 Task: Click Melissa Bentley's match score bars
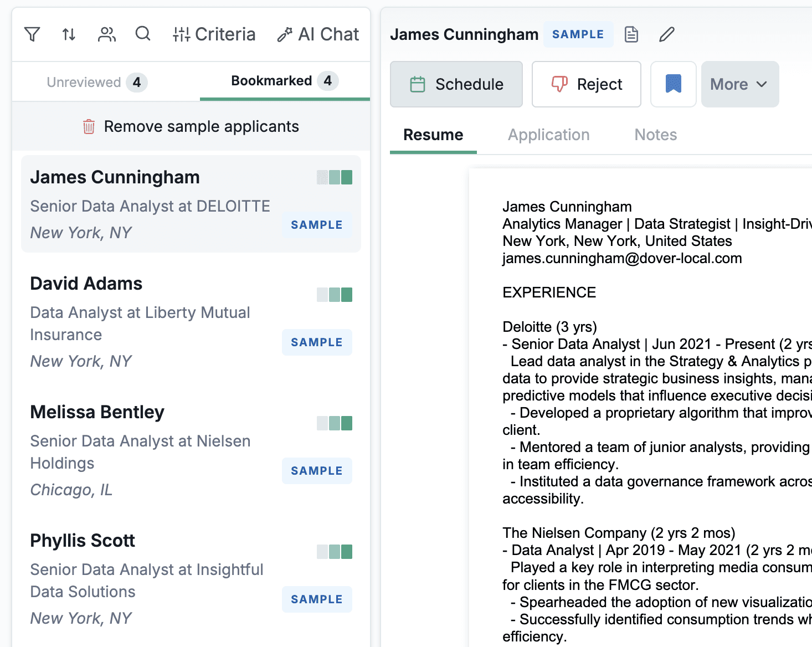pyautogui.click(x=335, y=423)
